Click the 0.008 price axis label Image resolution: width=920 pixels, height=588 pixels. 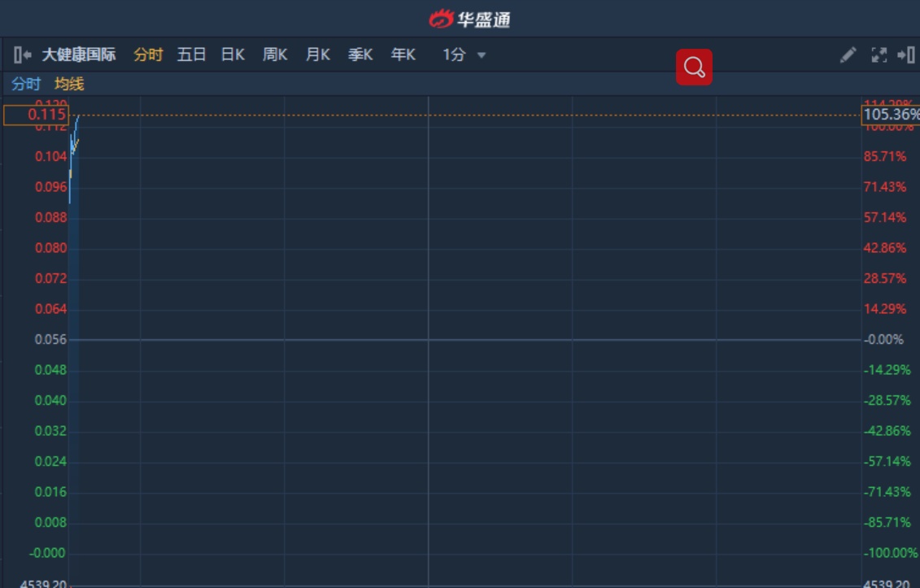(50, 523)
